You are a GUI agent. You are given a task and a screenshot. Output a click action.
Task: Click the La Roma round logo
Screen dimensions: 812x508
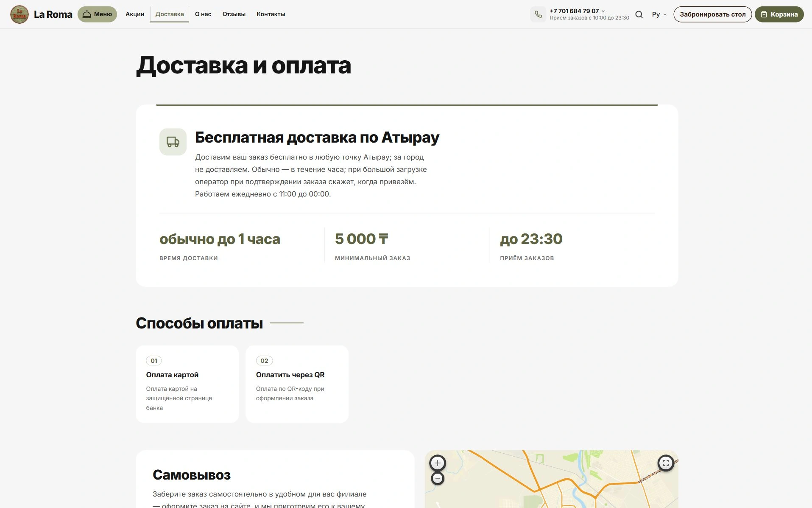click(x=20, y=14)
